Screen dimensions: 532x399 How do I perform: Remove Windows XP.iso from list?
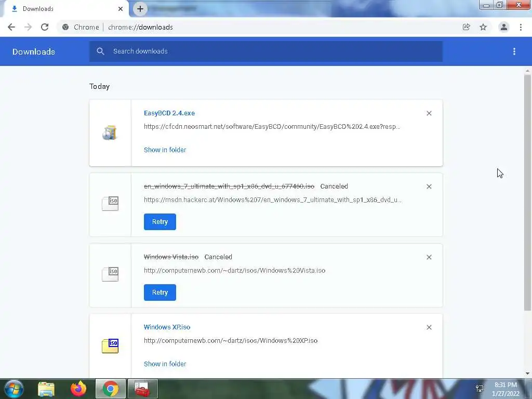(429, 327)
